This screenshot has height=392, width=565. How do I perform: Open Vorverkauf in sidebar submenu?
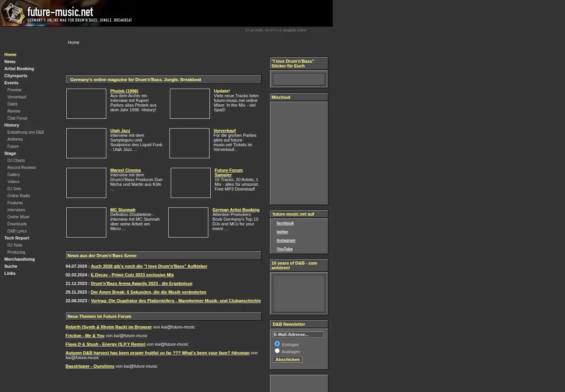point(17,97)
